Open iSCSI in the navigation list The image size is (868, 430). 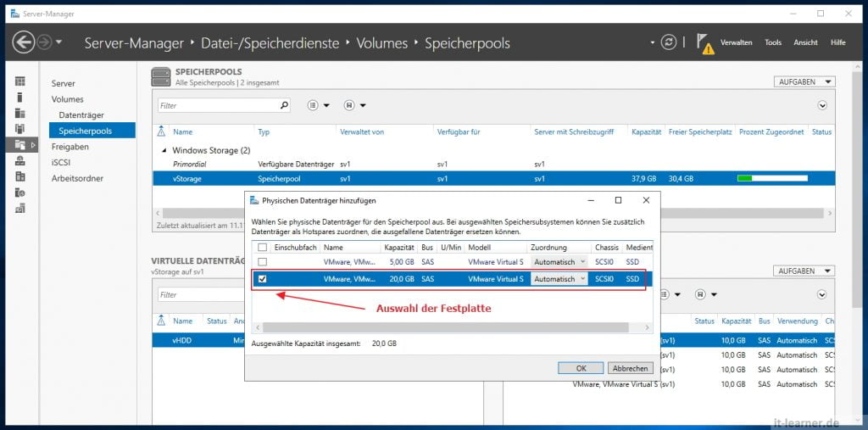tap(60, 163)
